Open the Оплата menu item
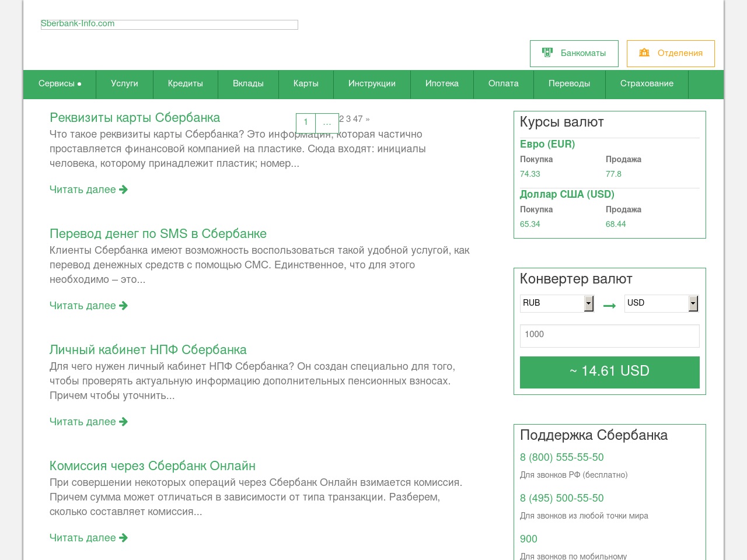747x560 pixels. (503, 83)
